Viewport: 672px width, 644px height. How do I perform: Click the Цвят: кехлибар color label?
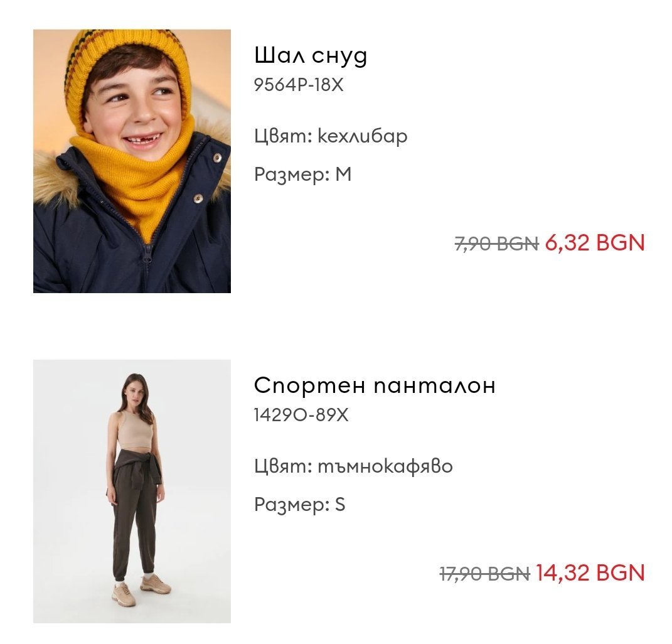coord(331,136)
